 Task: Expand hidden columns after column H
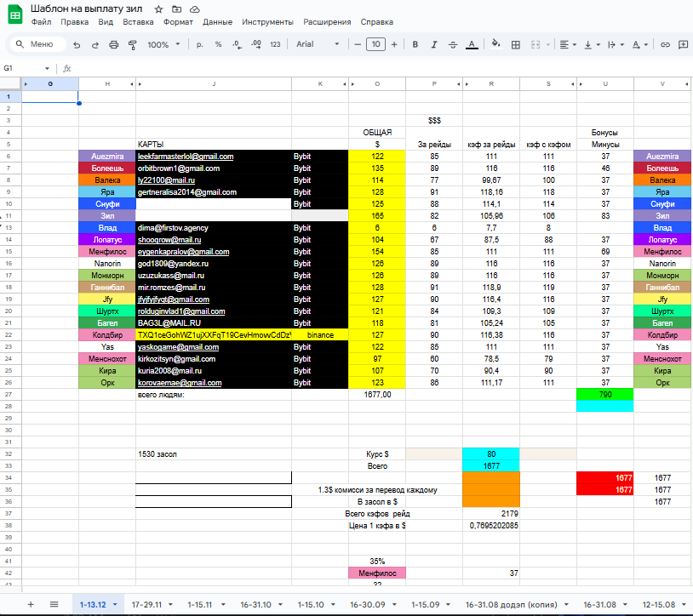pyautogui.click(x=131, y=84)
